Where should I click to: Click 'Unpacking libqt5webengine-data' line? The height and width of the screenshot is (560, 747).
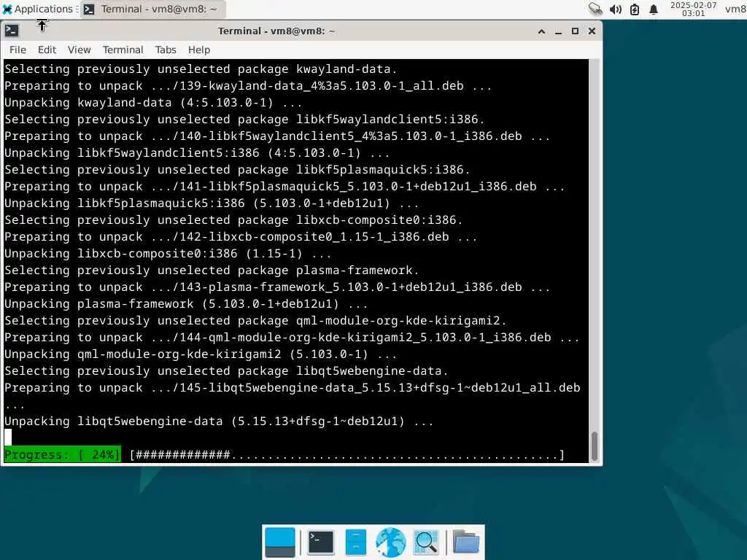[x=219, y=421]
